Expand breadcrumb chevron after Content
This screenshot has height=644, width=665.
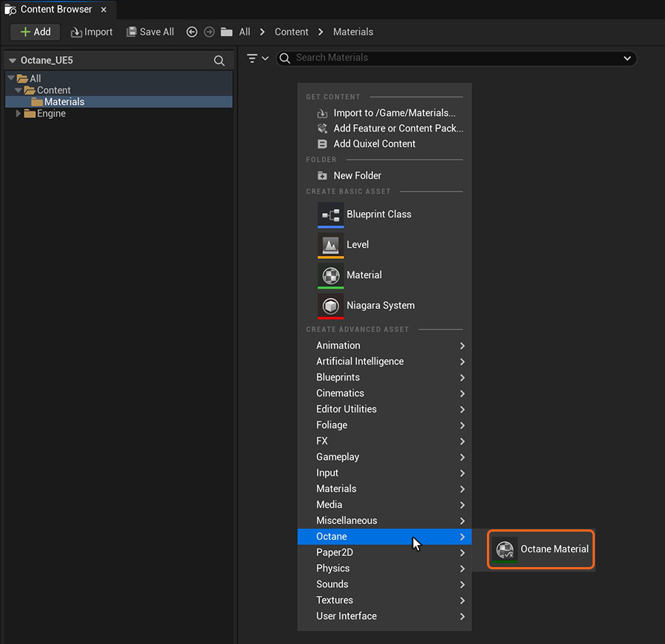(321, 32)
